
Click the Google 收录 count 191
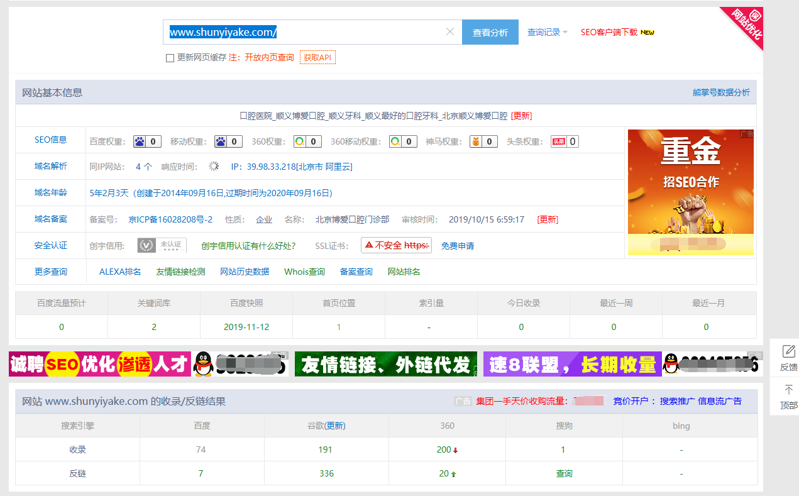pyautogui.click(x=325, y=450)
